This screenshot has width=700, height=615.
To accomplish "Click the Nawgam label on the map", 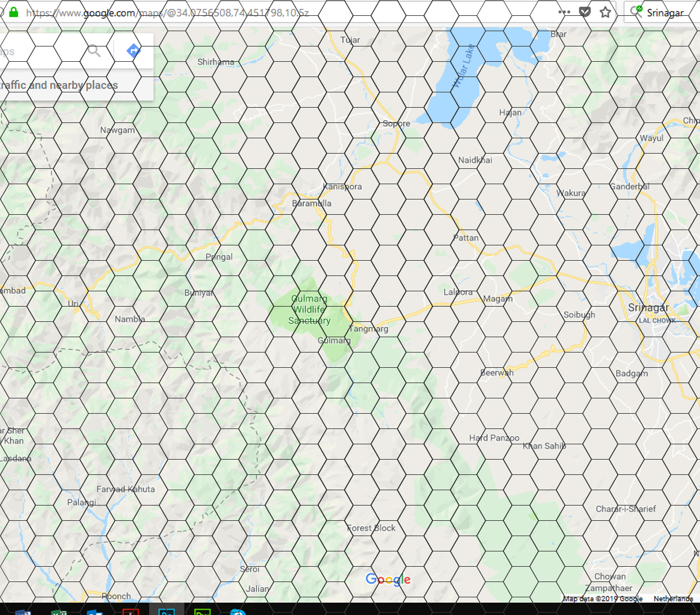I will (118, 130).
